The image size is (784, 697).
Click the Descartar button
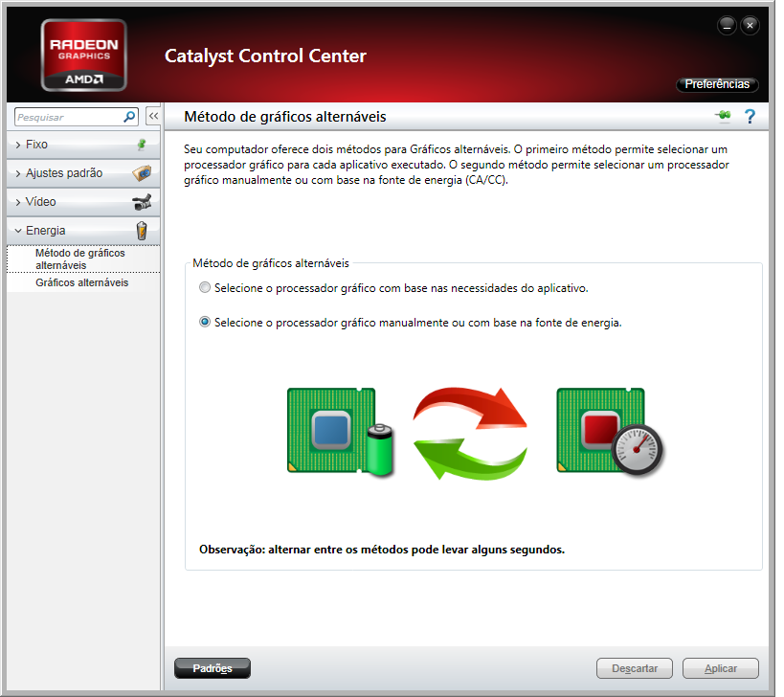click(635, 668)
